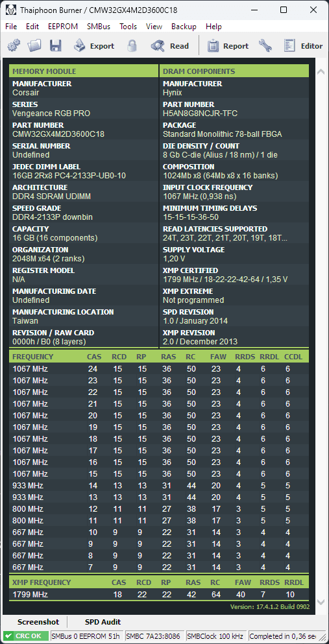
Task: Click SPD revision 1.0 / January 2014
Action: [x=195, y=321]
